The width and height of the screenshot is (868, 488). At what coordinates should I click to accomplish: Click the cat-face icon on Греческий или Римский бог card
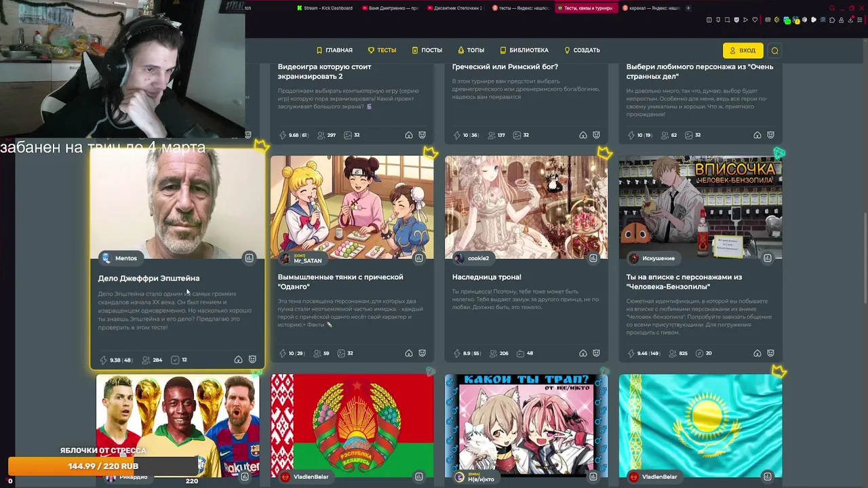[x=596, y=135]
